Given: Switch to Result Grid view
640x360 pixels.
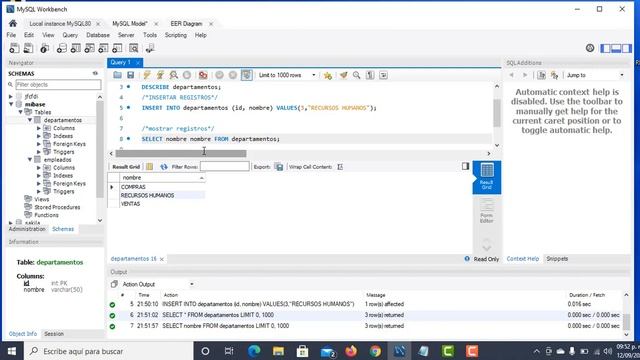Looking at the screenshot, I should 487,177.
